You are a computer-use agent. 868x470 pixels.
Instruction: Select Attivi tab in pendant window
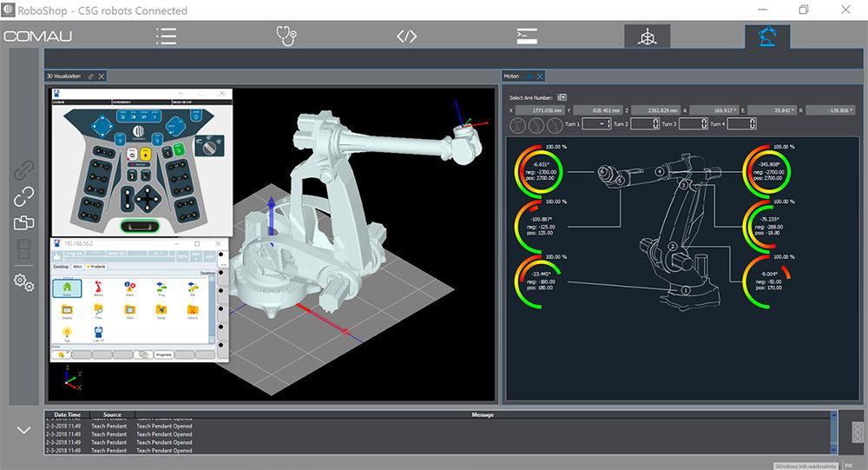pyautogui.click(x=77, y=267)
